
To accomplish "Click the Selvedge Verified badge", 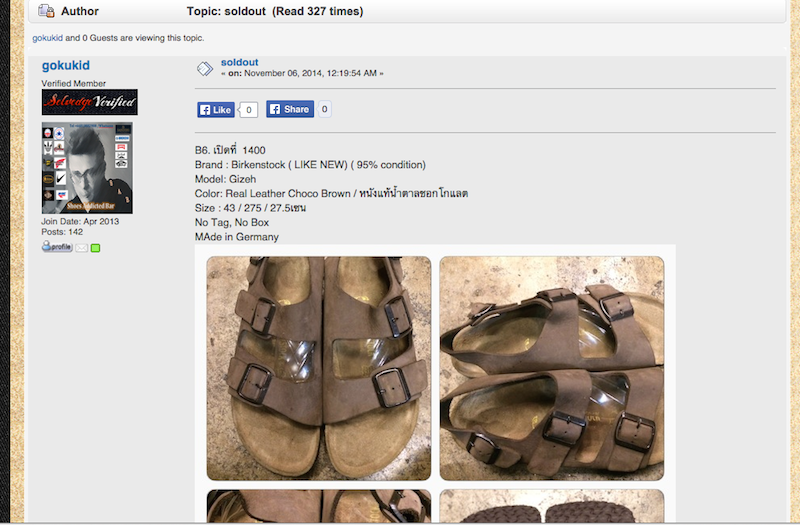I will (90, 102).
